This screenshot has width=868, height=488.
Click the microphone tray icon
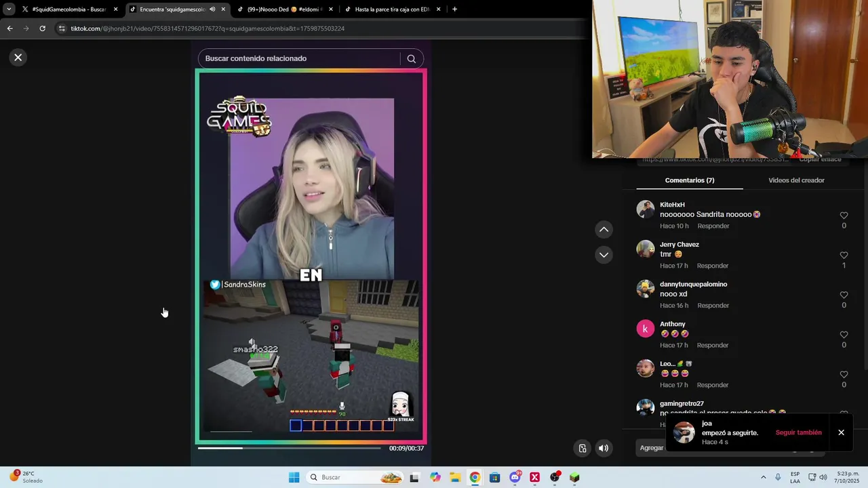pos(778,477)
